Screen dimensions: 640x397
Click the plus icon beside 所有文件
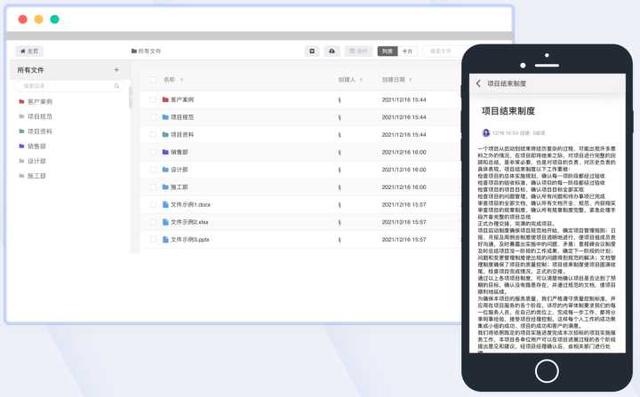tap(116, 70)
